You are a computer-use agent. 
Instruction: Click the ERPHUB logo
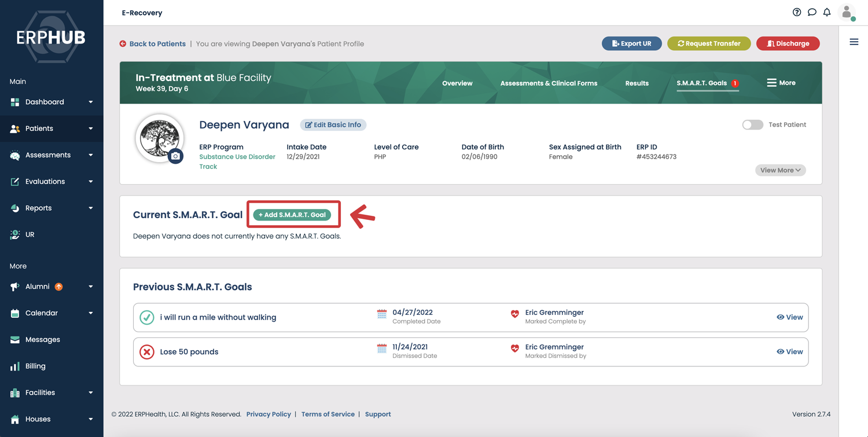click(51, 37)
